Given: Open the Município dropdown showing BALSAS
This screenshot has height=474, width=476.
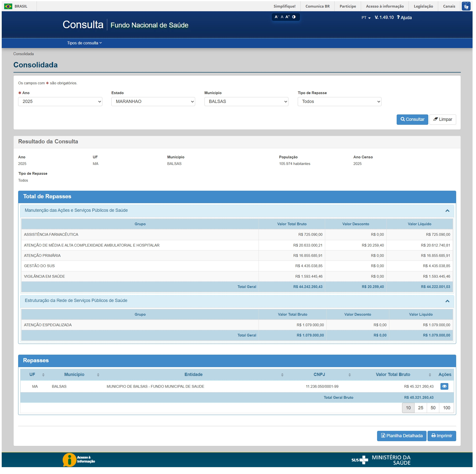Looking at the screenshot, I should point(246,102).
